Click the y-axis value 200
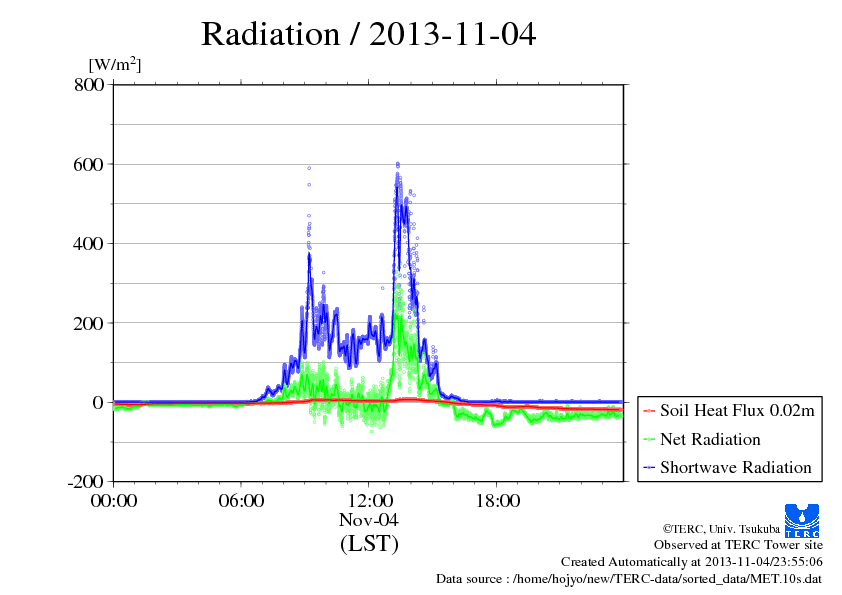This screenshot has width=842, height=595. (89, 323)
